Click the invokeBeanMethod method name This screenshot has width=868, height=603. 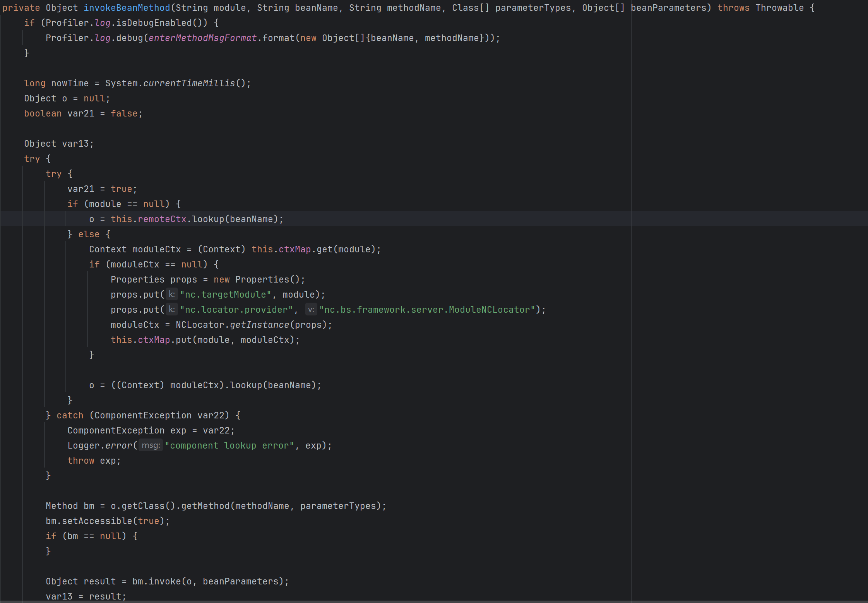coord(127,8)
